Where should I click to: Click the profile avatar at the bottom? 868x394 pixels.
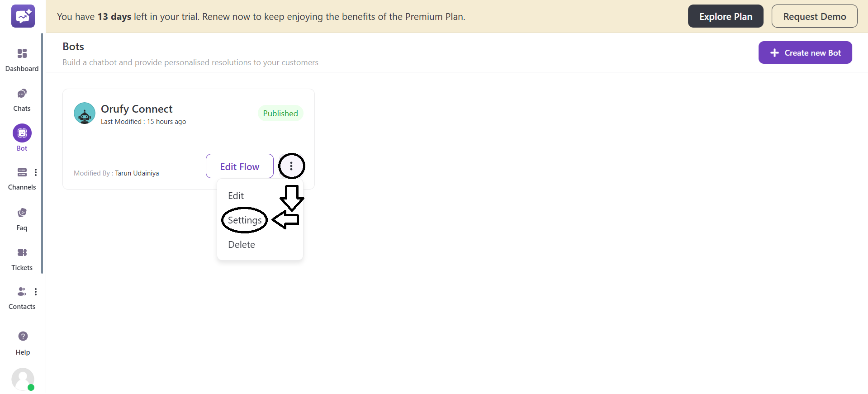click(23, 380)
